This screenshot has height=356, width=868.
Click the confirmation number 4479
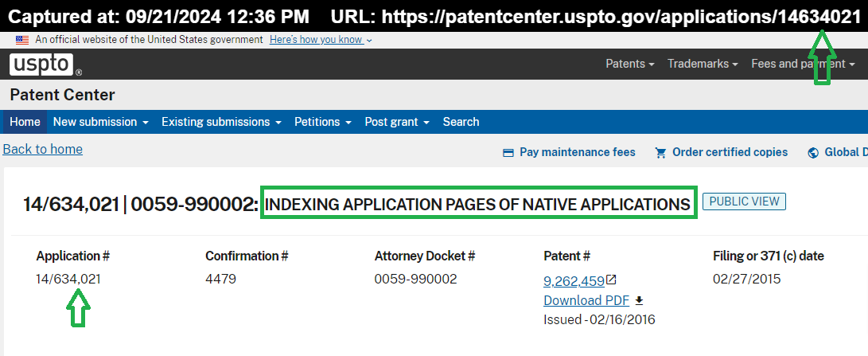tap(220, 279)
